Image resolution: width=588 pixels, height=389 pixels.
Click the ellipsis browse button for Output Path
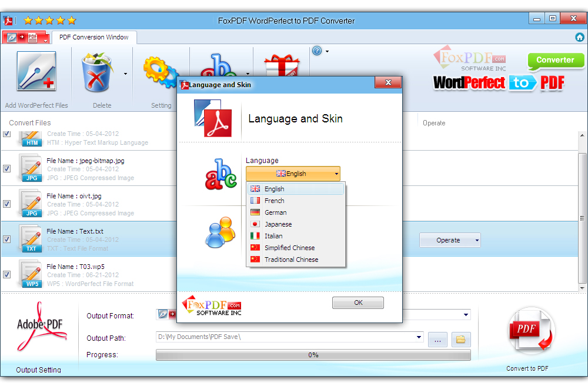point(437,340)
